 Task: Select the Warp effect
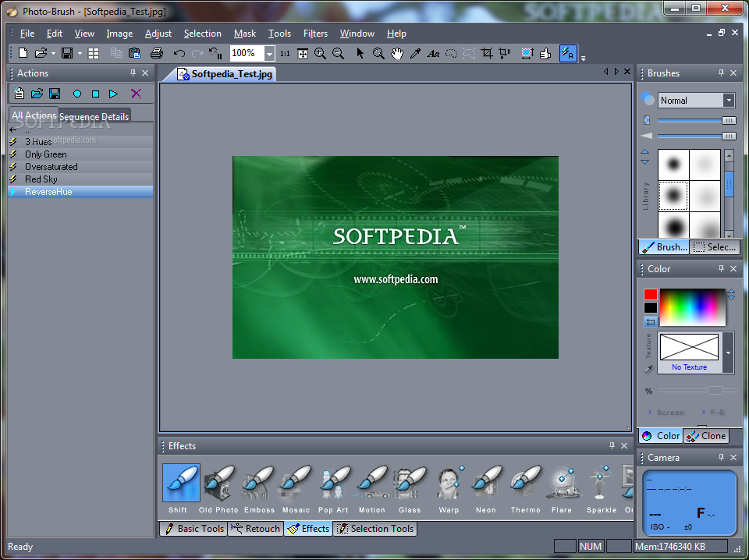(x=449, y=488)
